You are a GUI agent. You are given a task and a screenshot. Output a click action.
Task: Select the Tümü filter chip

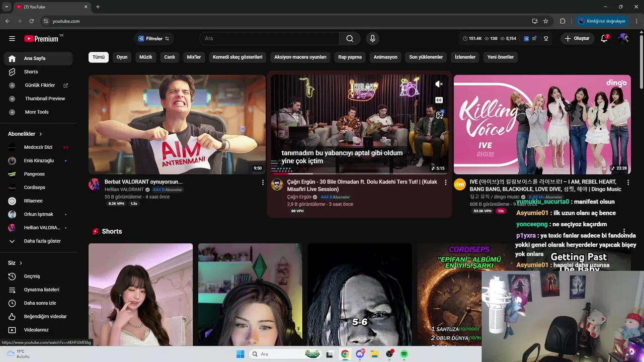click(99, 57)
